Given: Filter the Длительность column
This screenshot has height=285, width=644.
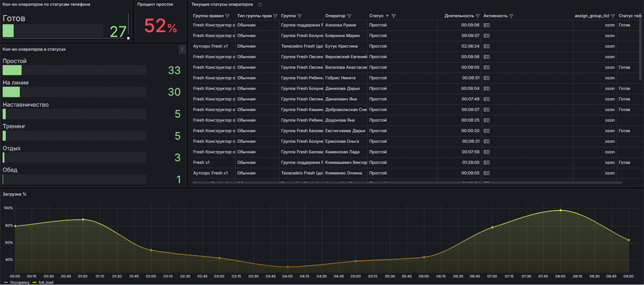Looking at the screenshot, I should [478, 16].
